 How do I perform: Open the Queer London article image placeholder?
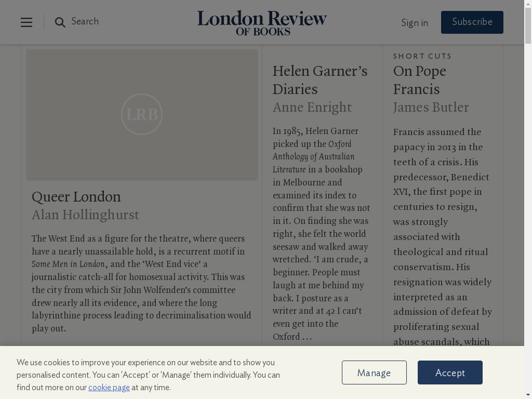coord(142,114)
